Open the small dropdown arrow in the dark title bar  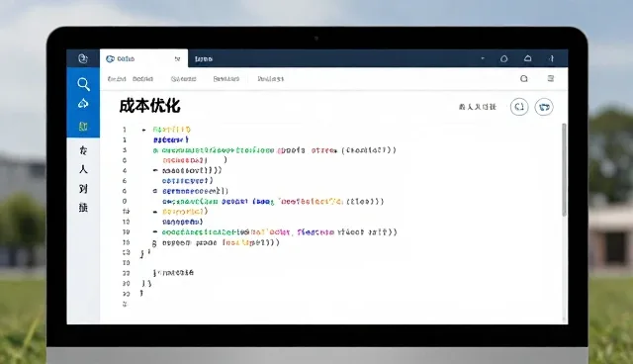(483, 58)
